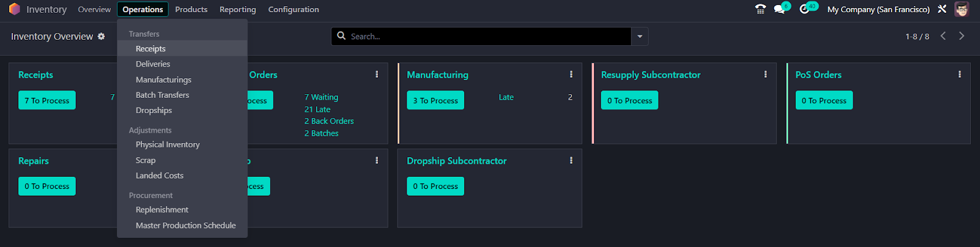The image size is (980, 247).
Task: Open the Manufacturing card title
Action: click(437, 75)
